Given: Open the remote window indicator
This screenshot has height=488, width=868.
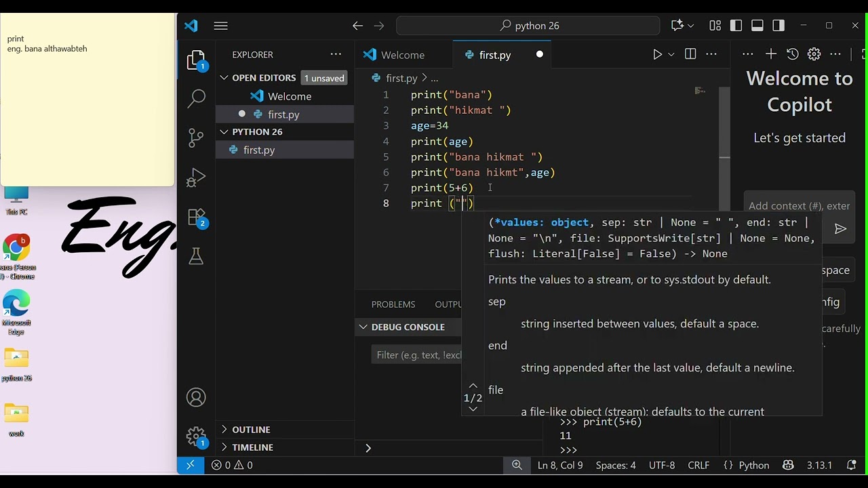Looking at the screenshot, I should click(x=190, y=465).
